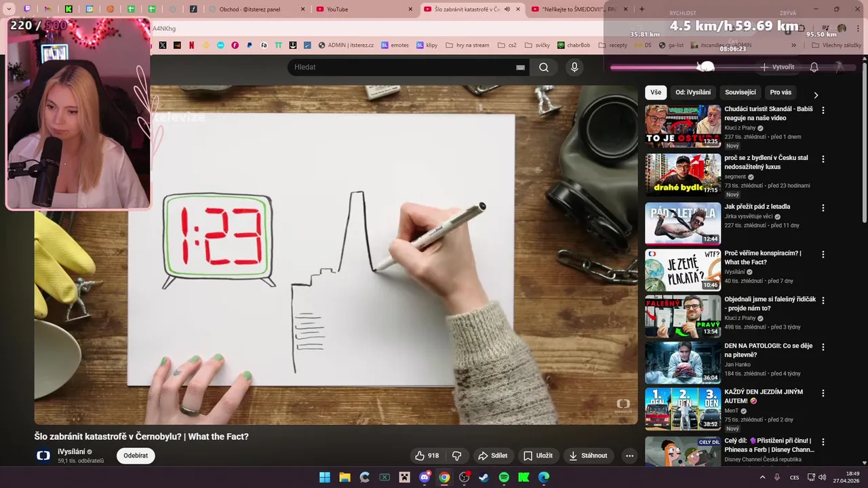Open Spotify from the taskbar

pos(504,477)
